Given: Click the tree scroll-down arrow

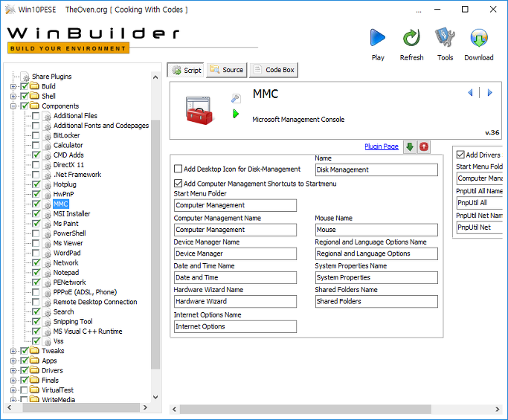Looking at the screenshot, I should [x=155, y=397].
